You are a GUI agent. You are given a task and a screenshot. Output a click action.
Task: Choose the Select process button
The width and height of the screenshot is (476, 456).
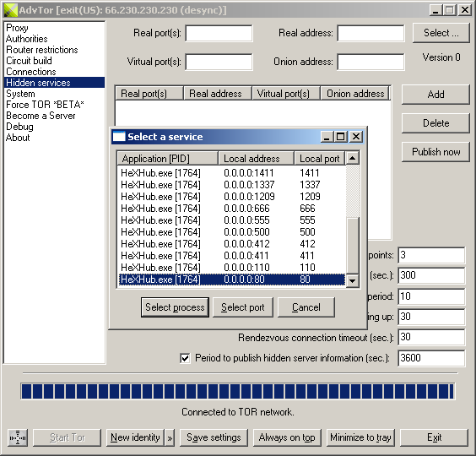tap(175, 307)
